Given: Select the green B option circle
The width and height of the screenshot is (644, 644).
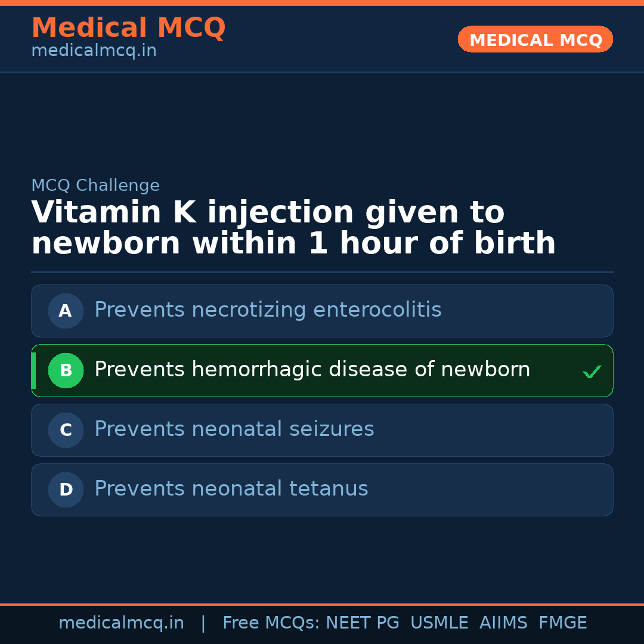Looking at the screenshot, I should click(x=66, y=370).
